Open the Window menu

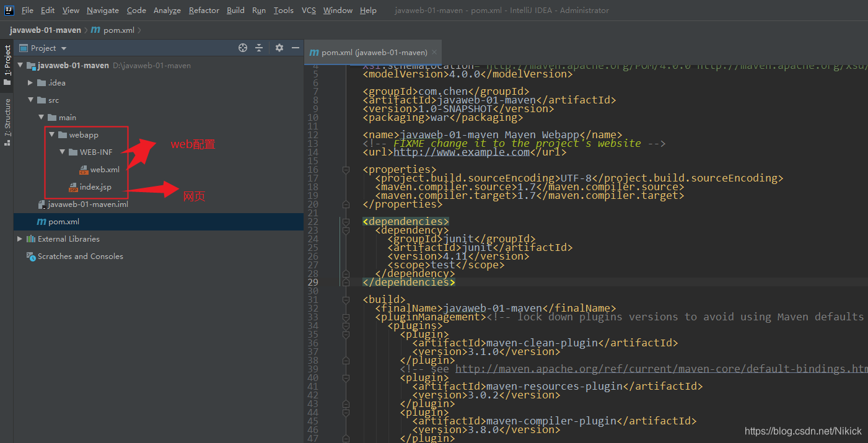point(338,10)
